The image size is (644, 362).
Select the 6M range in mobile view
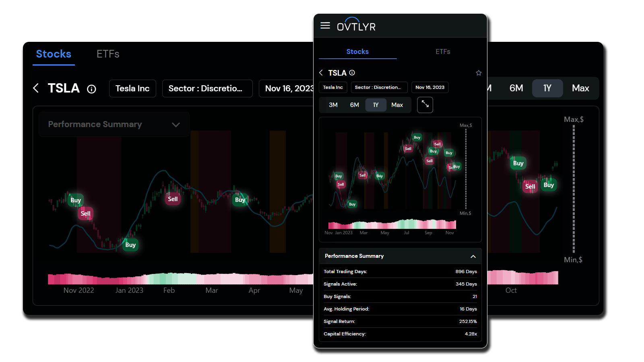[354, 105]
